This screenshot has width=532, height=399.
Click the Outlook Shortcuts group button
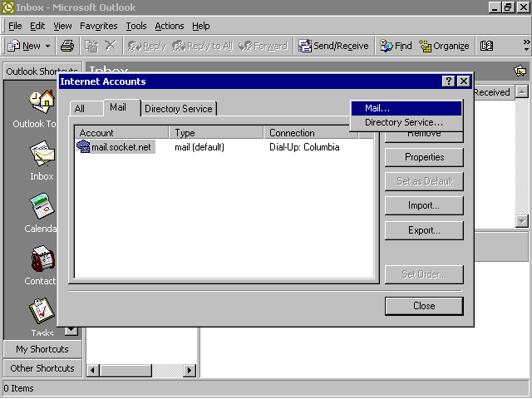pyautogui.click(x=42, y=71)
